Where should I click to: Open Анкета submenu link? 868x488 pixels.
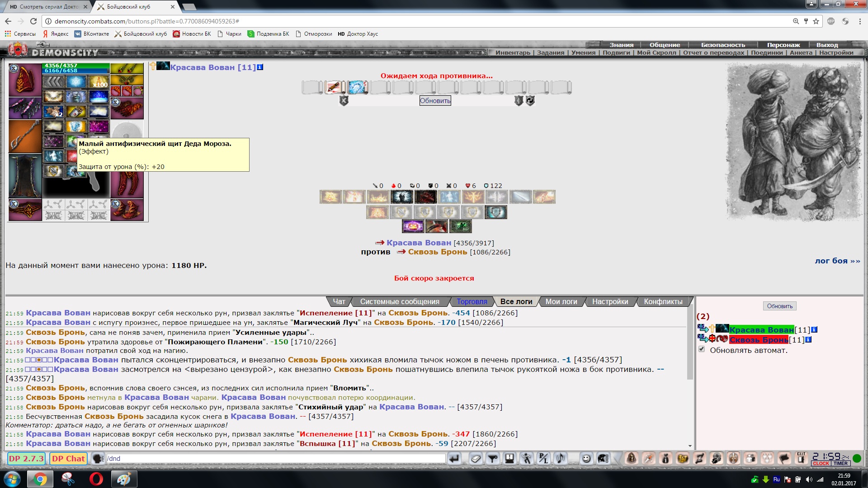point(801,52)
